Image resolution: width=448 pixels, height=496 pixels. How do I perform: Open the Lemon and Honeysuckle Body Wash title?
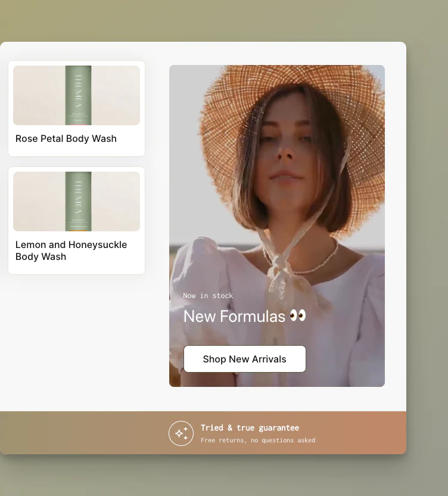click(x=71, y=250)
